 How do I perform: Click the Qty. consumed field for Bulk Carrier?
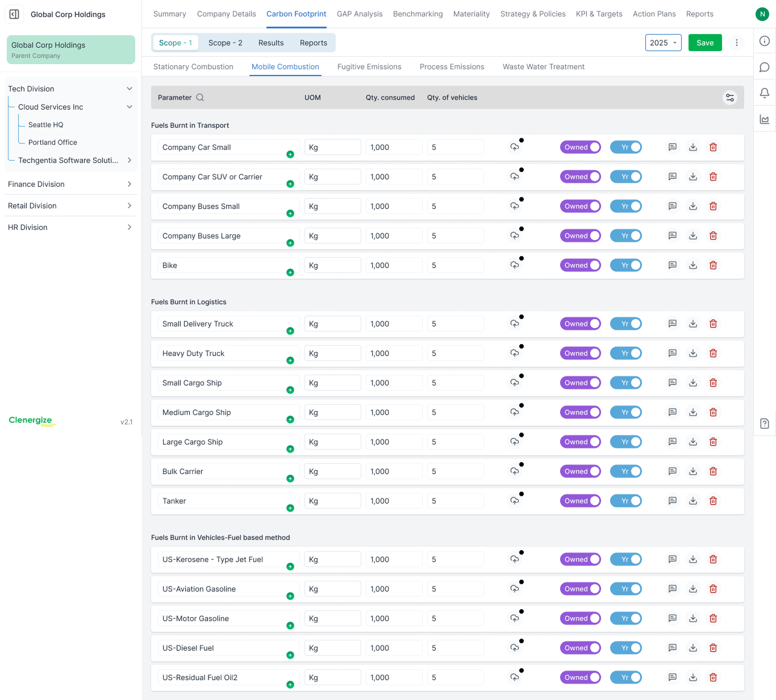(x=394, y=471)
